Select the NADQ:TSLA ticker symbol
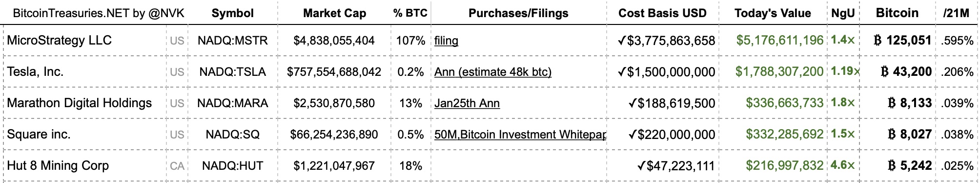The height and width of the screenshot is (183, 980). [x=233, y=72]
